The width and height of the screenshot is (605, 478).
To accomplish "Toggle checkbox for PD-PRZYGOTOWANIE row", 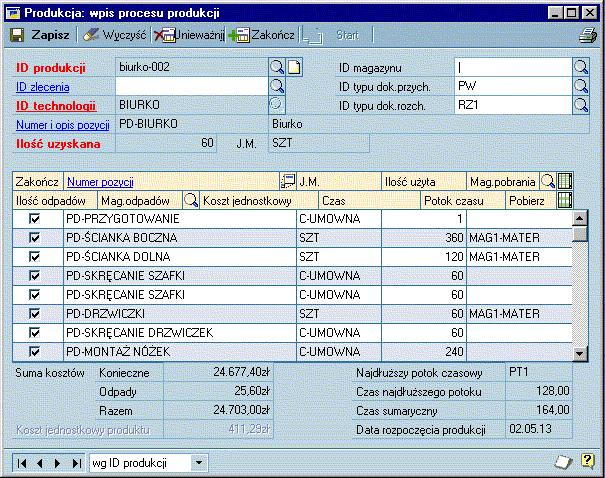I will (34, 219).
